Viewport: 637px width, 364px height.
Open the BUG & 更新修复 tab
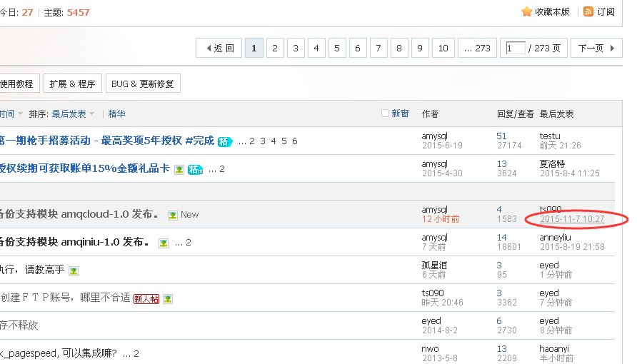143,84
